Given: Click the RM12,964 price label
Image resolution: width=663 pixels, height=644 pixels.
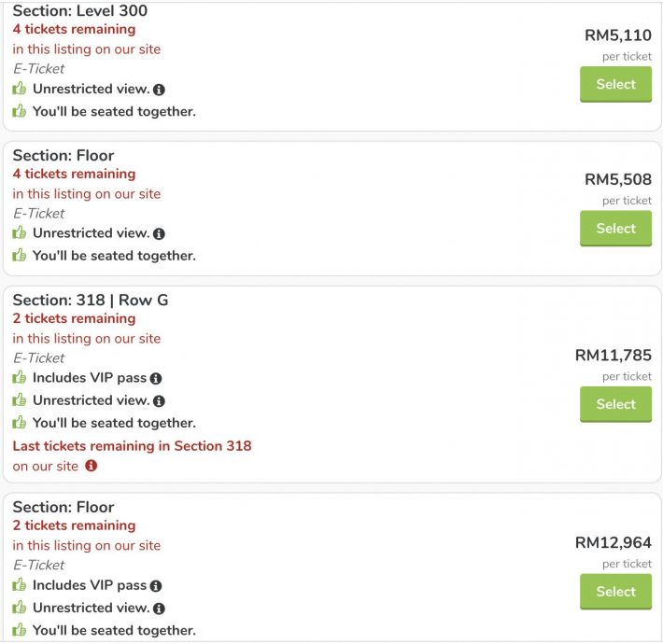Looking at the screenshot, I should tap(613, 543).
